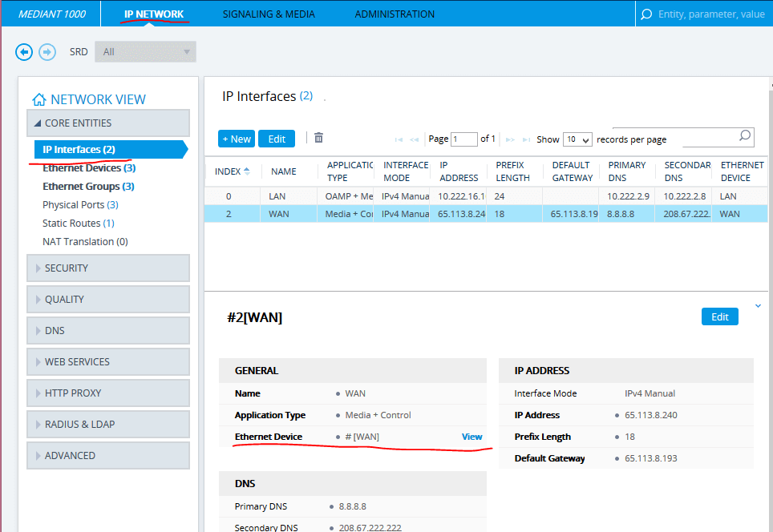Screen dimensions: 773x532
Task: Expand the WEB SERVICES section
Action: coord(108,362)
